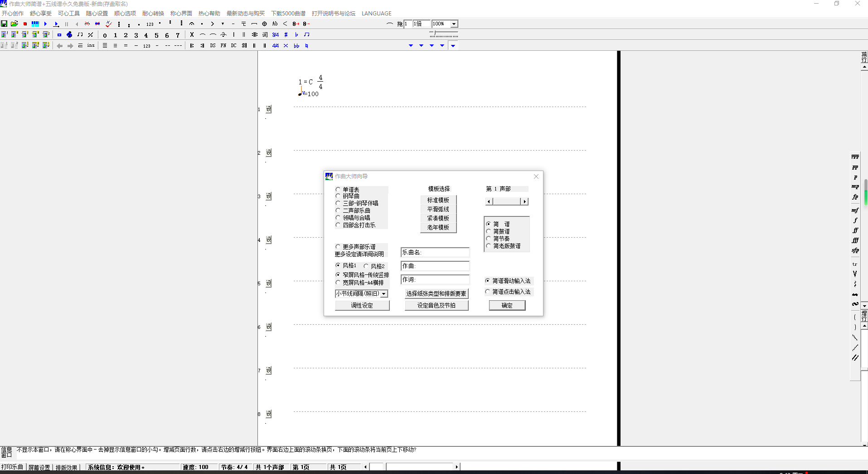
Task: Click the open folder icon
Action: 15,24
